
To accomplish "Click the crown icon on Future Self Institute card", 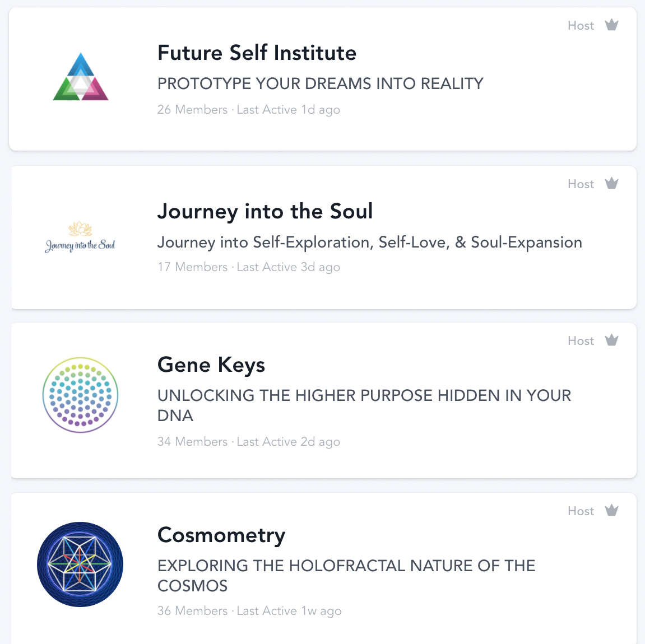I will point(612,25).
